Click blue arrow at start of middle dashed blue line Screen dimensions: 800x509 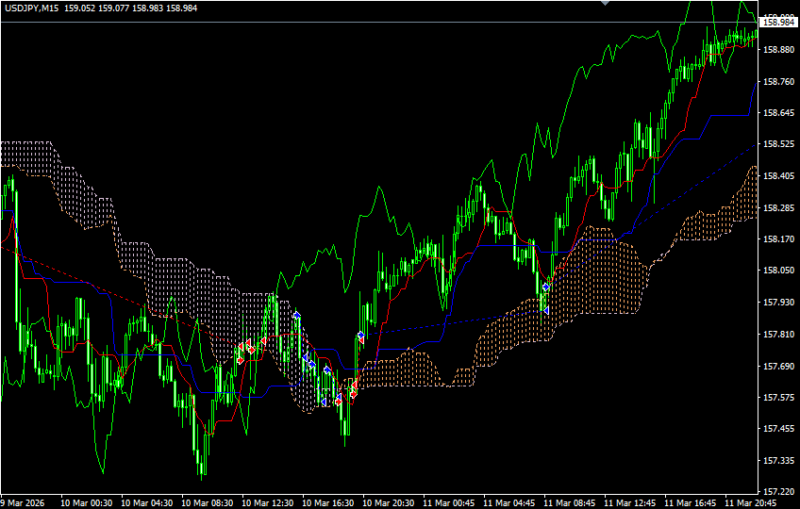(x=360, y=335)
